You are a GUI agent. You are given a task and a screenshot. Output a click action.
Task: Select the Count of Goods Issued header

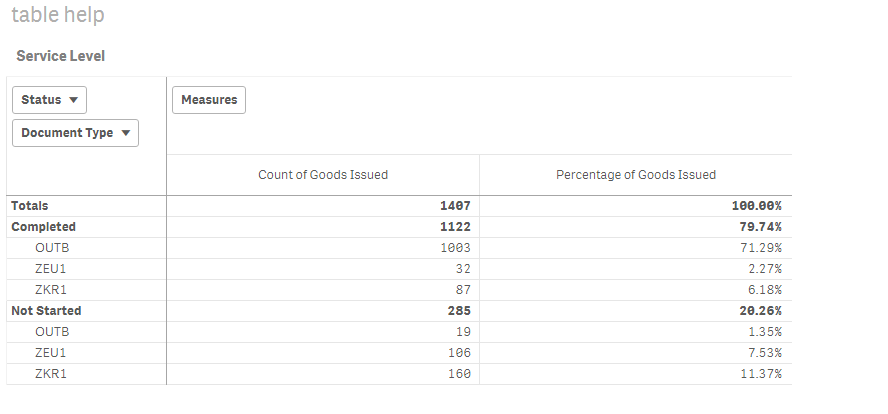[x=323, y=175]
